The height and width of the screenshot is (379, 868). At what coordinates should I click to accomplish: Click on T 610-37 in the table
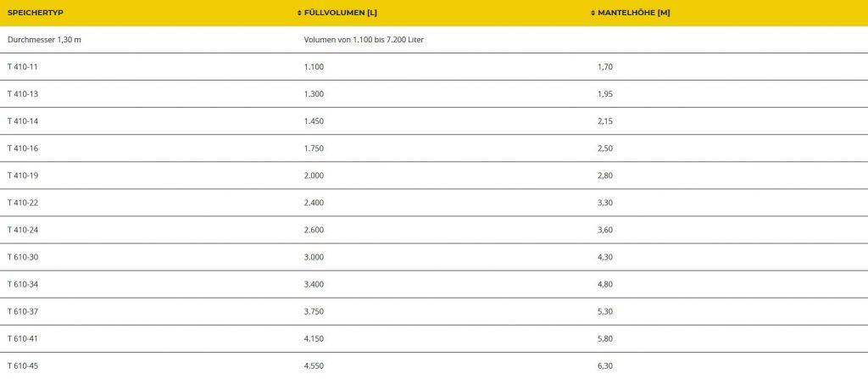tap(23, 311)
